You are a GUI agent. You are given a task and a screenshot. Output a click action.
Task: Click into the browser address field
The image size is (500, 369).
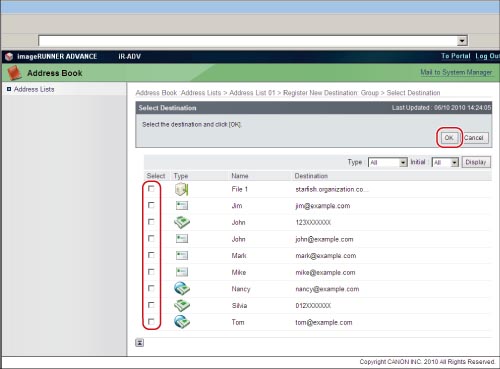tap(248, 41)
